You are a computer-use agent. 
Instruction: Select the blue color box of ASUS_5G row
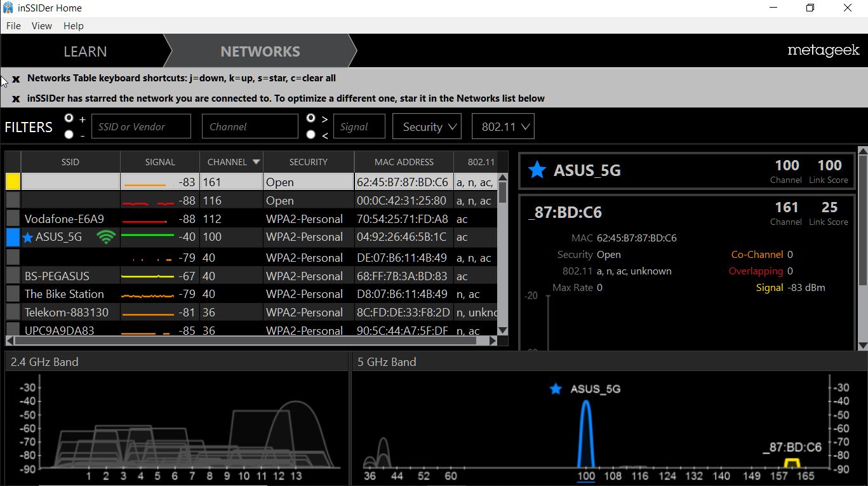click(13, 238)
